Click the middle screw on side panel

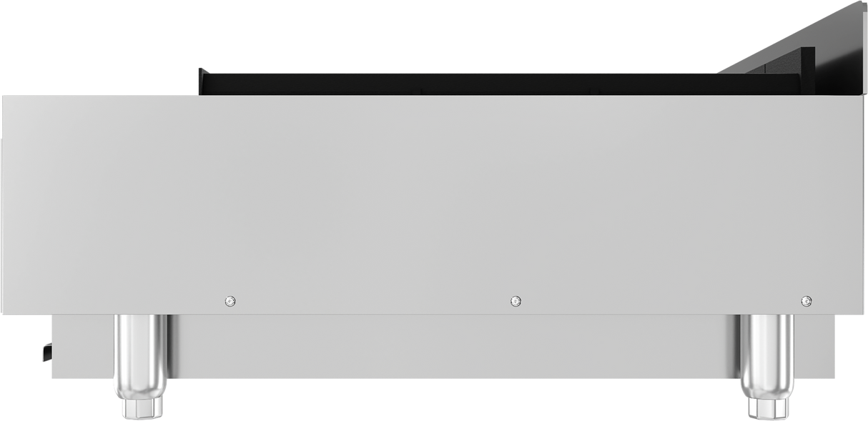coord(516,301)
